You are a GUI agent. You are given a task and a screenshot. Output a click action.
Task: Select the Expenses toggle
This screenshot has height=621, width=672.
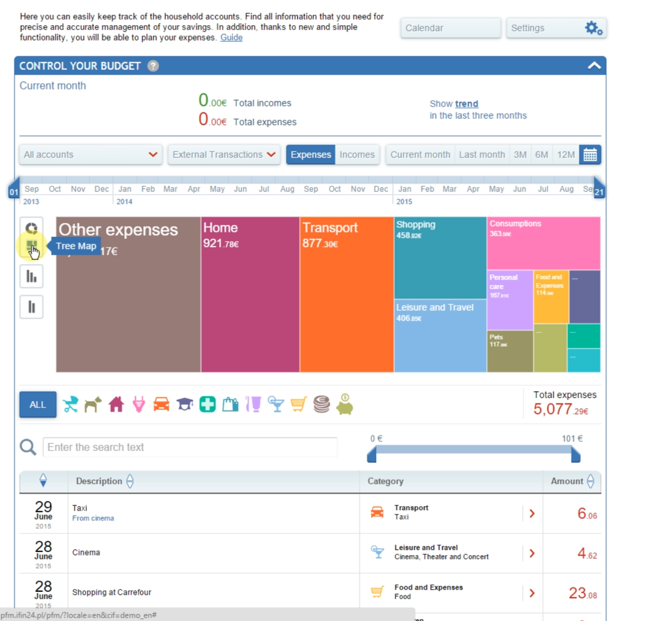(x=310, y=155)
